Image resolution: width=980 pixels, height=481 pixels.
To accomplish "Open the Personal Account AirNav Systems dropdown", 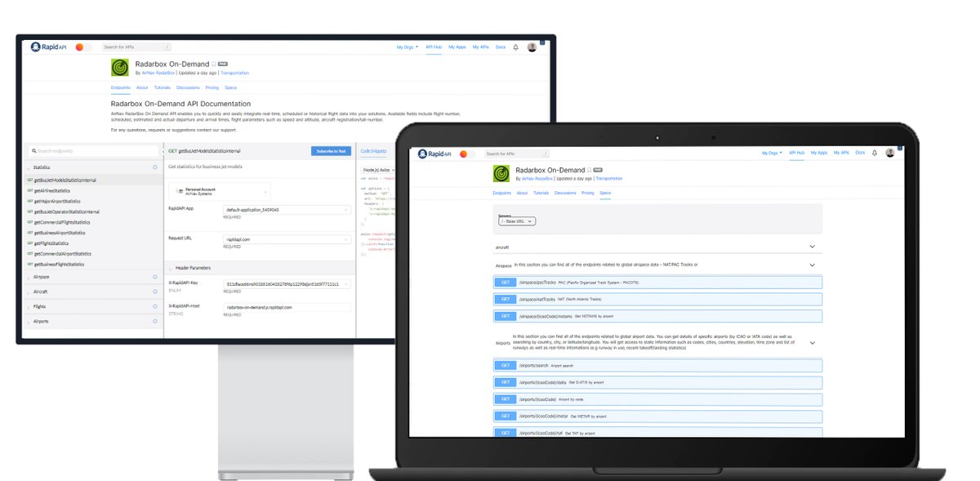I will (x=220, y=191).
